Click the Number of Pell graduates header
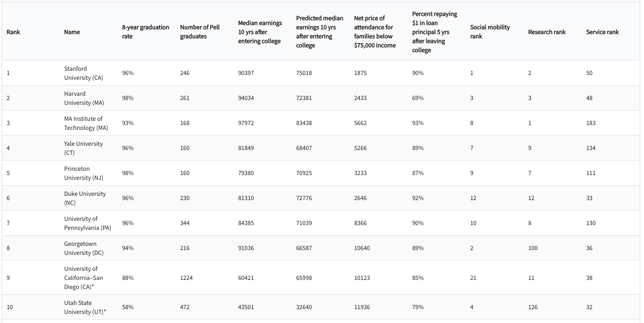The width and height of the screenshot is (644, 323). click(200, 32)
